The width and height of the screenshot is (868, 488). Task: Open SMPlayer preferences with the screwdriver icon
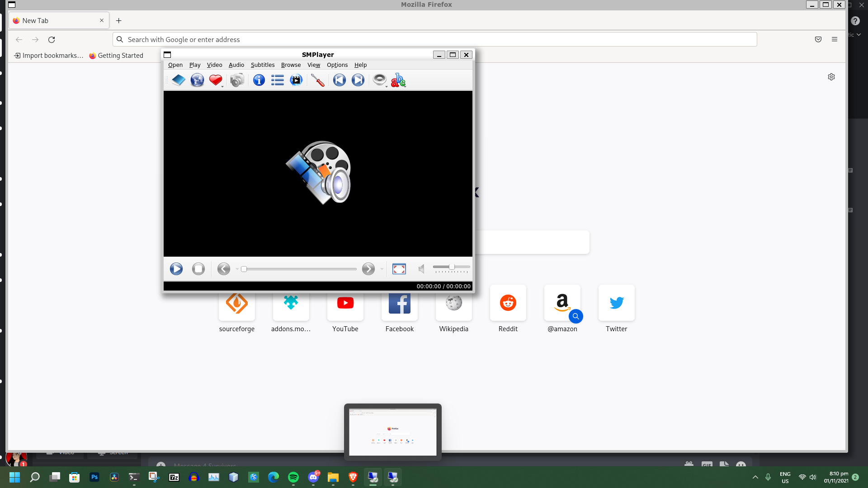pyautogui.click(x=318, y=80)
